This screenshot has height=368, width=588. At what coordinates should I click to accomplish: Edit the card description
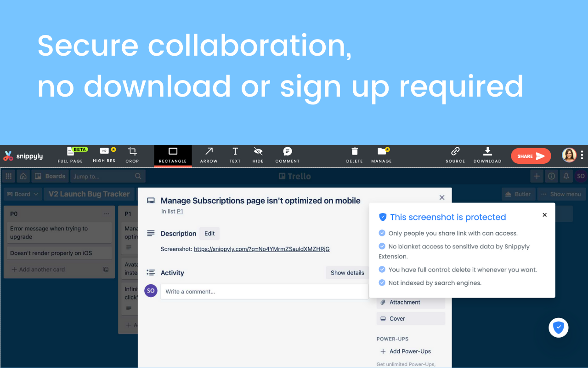[x=209, y=234]
